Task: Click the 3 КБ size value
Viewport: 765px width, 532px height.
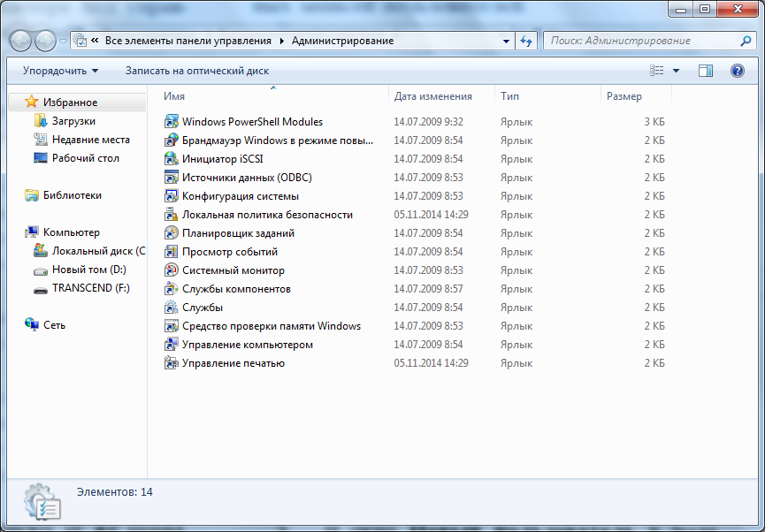Action: click(x=654, y=122)
